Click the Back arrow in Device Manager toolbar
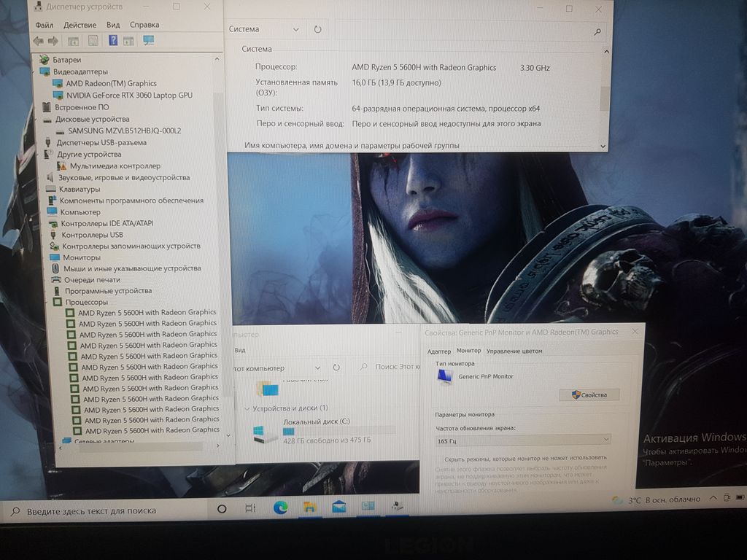This screenshot has height=560, width=747. pyautogui.click(x=38, y=42)
